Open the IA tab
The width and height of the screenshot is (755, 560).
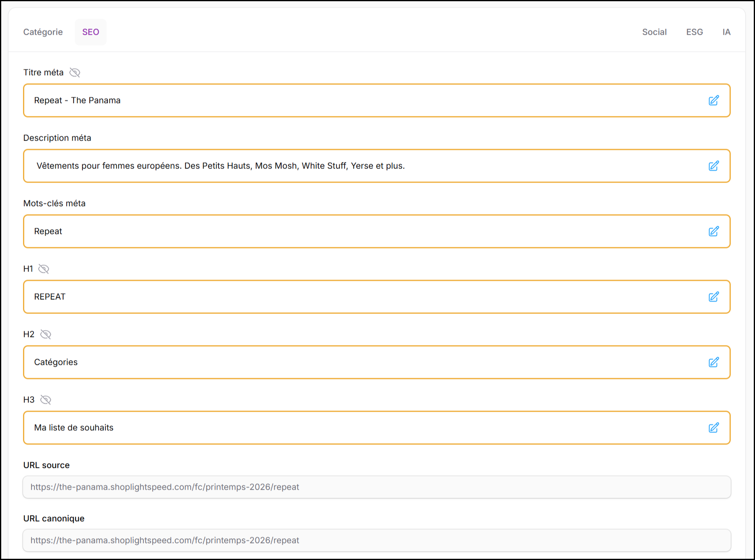point(726,32)
